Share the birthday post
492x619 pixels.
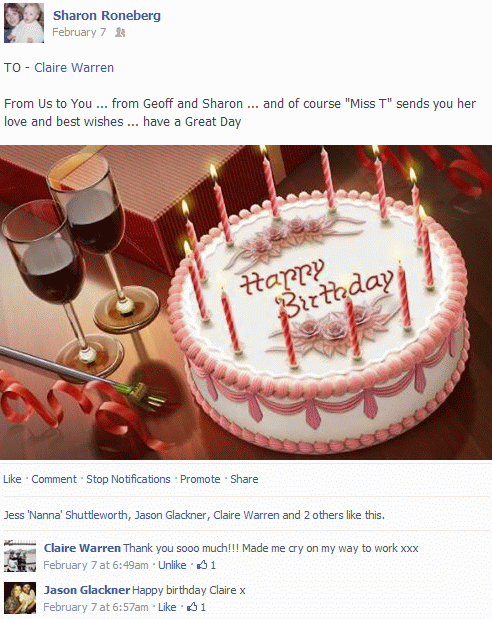[x=244, y=479]
